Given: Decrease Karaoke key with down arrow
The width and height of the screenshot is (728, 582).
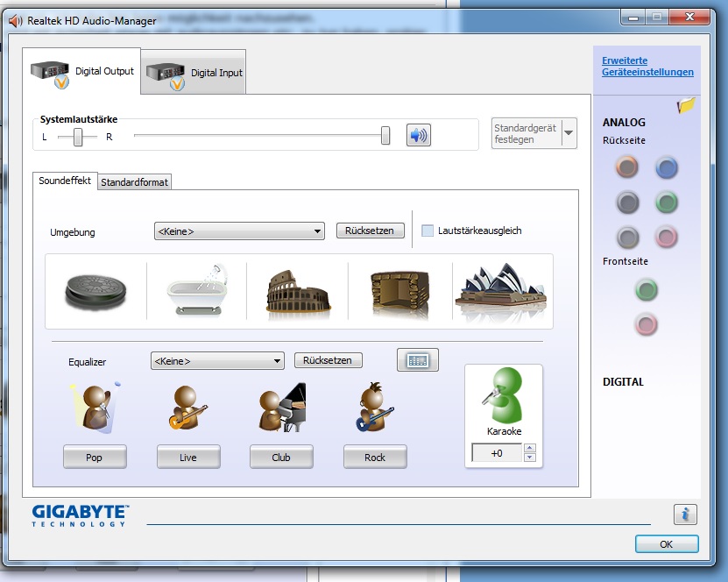Looking at the screenshot, I should pyautogui.click(x=530, y=458).
